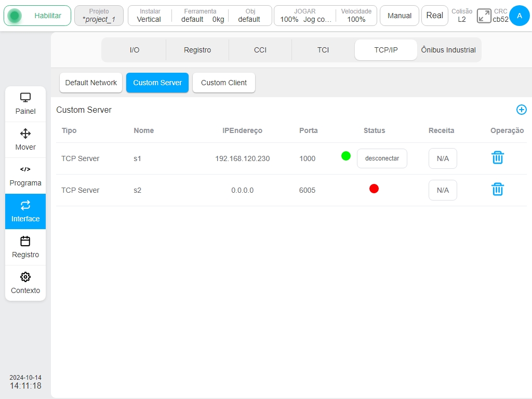Click the fullscreen expand icon
Viewport: 532px width, 399px height.
coord(484,16)
